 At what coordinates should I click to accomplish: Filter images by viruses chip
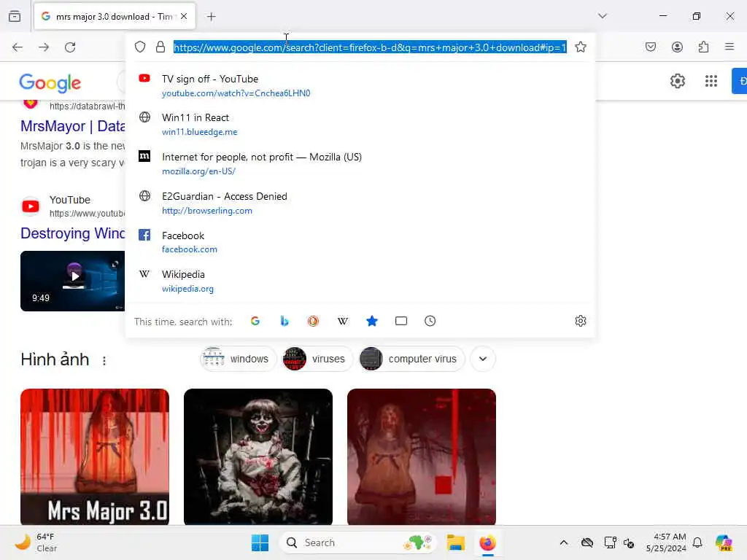(x=317, y=359)
